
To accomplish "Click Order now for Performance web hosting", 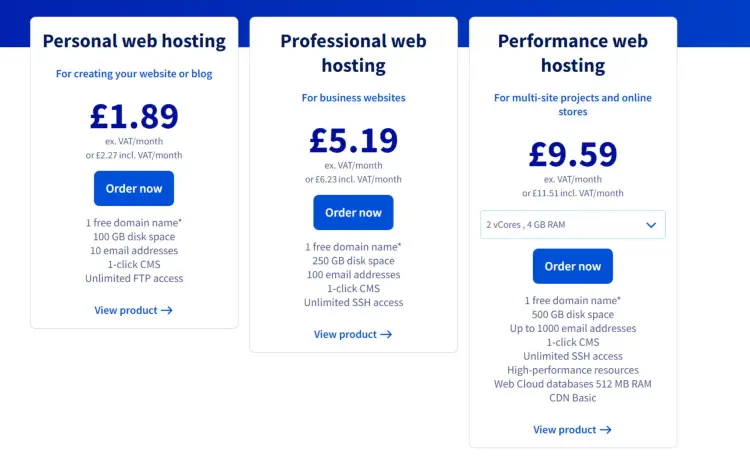I will (x=573, y=266).
